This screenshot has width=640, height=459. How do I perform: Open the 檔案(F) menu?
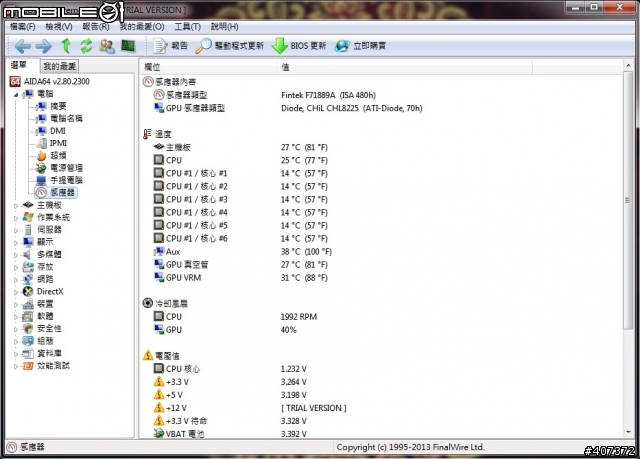point(22,27)
